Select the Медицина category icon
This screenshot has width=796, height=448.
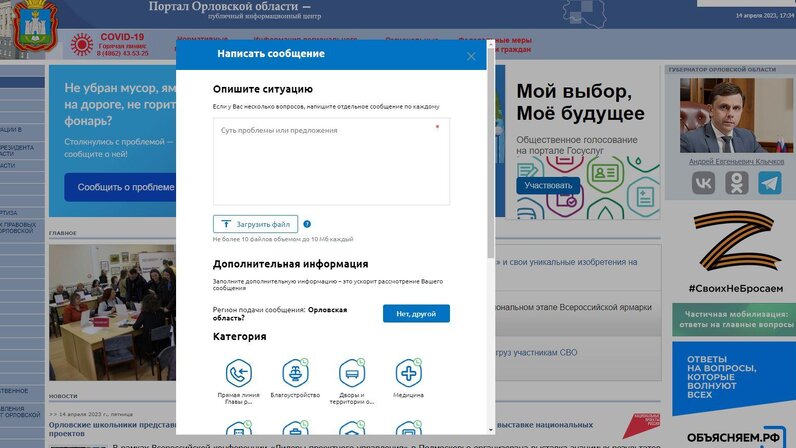pyautogui.click(x=409, y=373)
